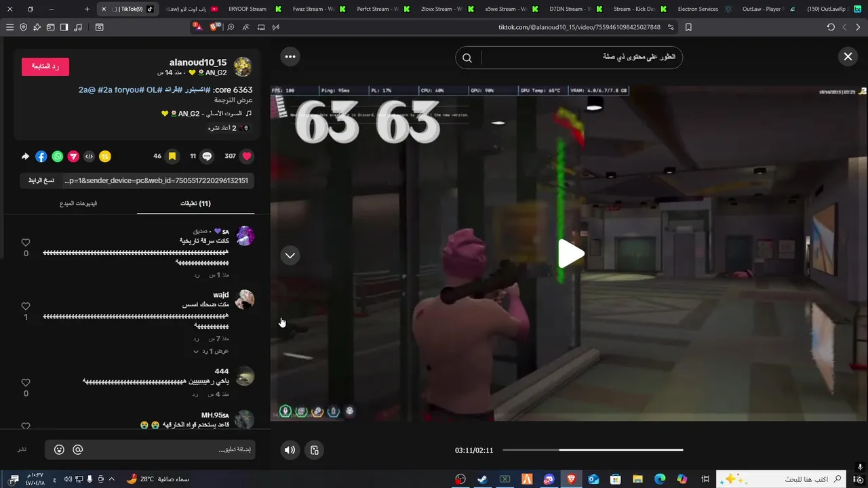Expand عرض 1 رد replies under wajd
Screen dimensions: 868x488
[x=212, y=351]
